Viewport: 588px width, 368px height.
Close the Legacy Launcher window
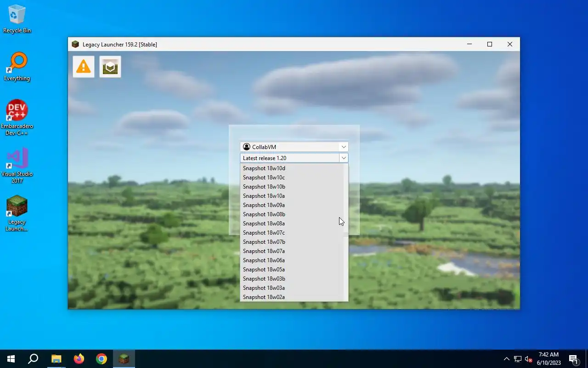coord(510,44)
